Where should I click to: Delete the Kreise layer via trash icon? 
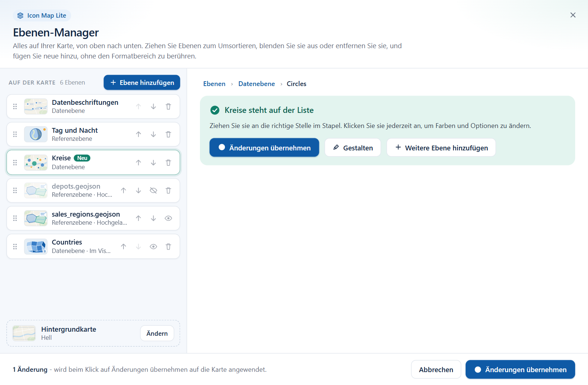tap(168, 163)
